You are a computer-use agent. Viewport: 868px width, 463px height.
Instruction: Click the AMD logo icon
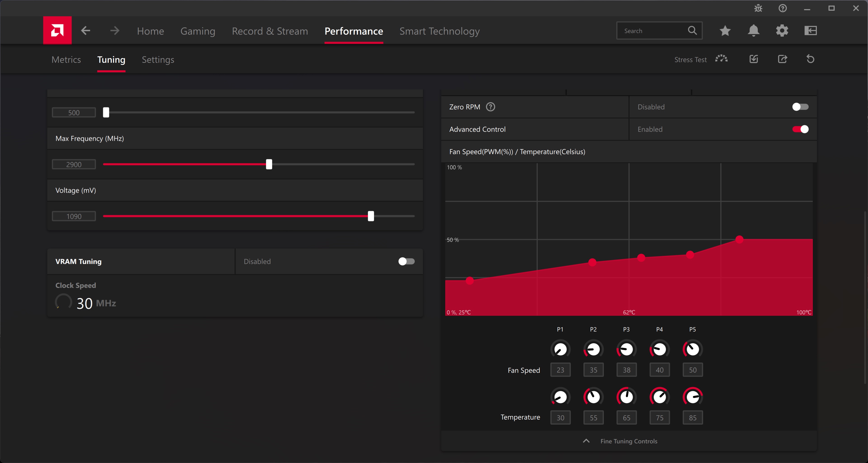(x=57, y=30)
